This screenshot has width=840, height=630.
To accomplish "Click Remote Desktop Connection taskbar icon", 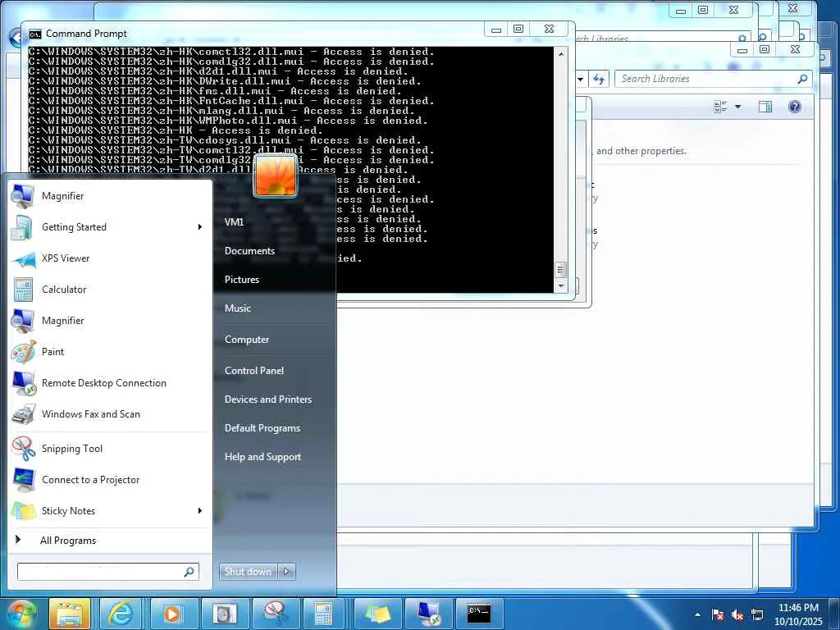I will (x=428, y=614).
